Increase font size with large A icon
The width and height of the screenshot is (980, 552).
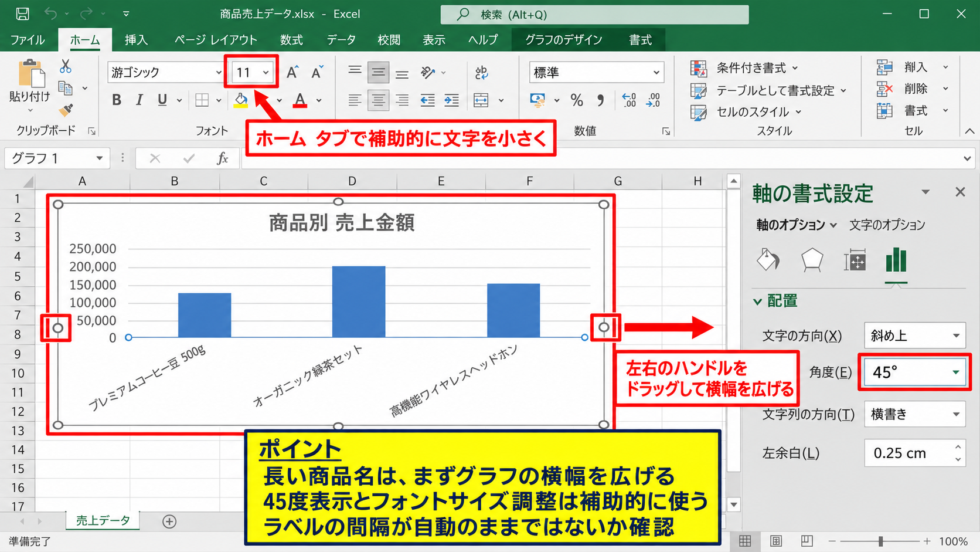point(292,72)
